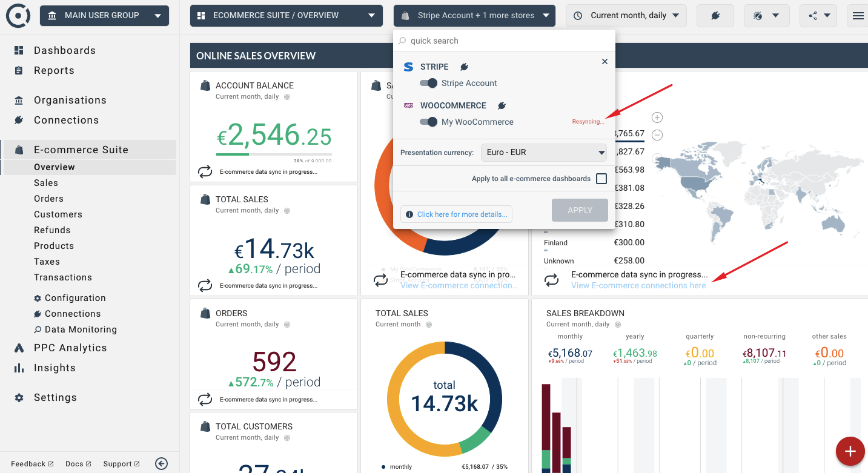Select Products in the sidebar

click(54, 246)
